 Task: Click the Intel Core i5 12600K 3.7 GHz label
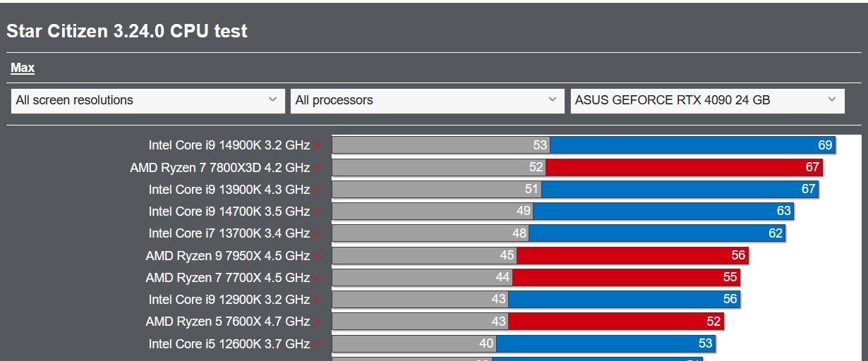(x=229, y=344)
